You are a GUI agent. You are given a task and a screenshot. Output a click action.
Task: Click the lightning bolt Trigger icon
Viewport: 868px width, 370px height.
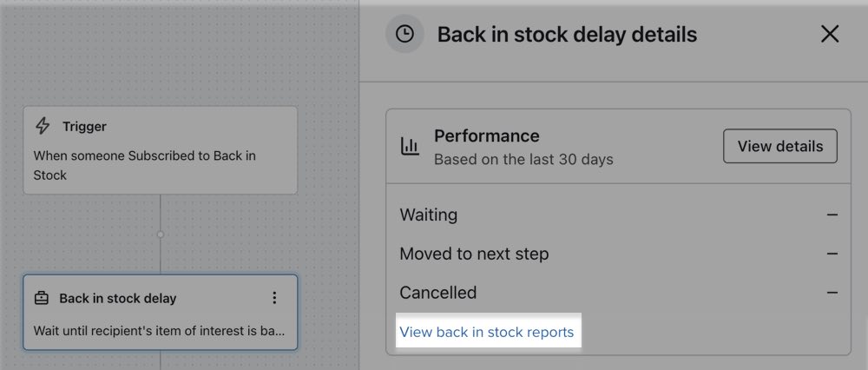43,127
